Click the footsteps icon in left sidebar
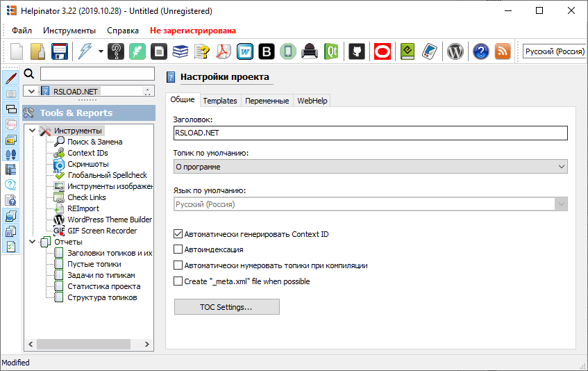This screenshot has width=588, height=371. [11, 154]
